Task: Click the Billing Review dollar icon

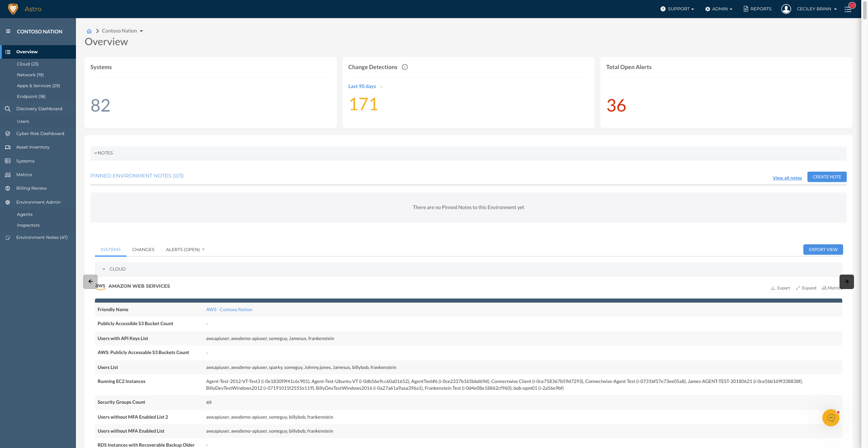Action: pos(8,188)
